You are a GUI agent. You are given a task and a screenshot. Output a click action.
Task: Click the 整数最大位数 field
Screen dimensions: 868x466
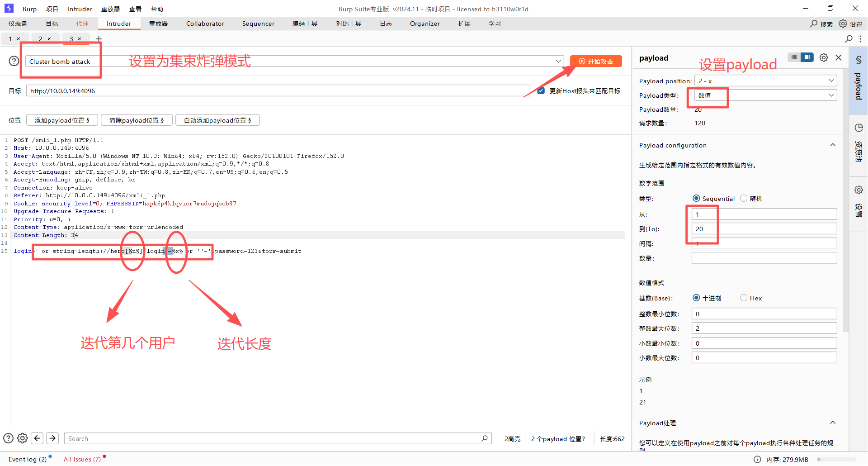764,328
